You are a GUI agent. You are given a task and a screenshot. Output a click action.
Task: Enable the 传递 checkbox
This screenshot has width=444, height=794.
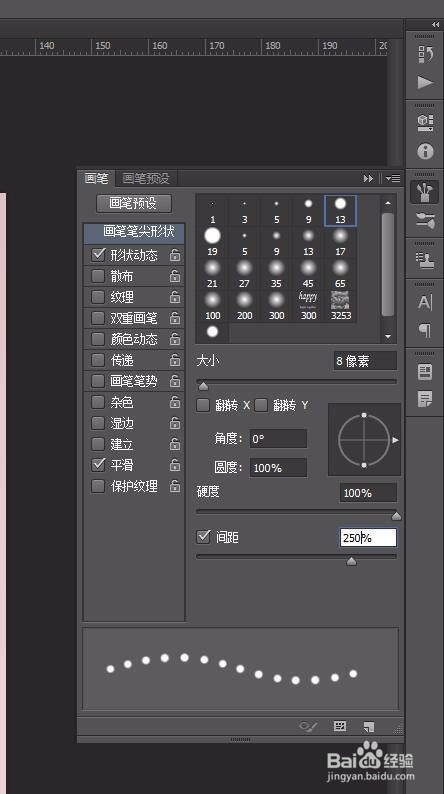[98, 360]
